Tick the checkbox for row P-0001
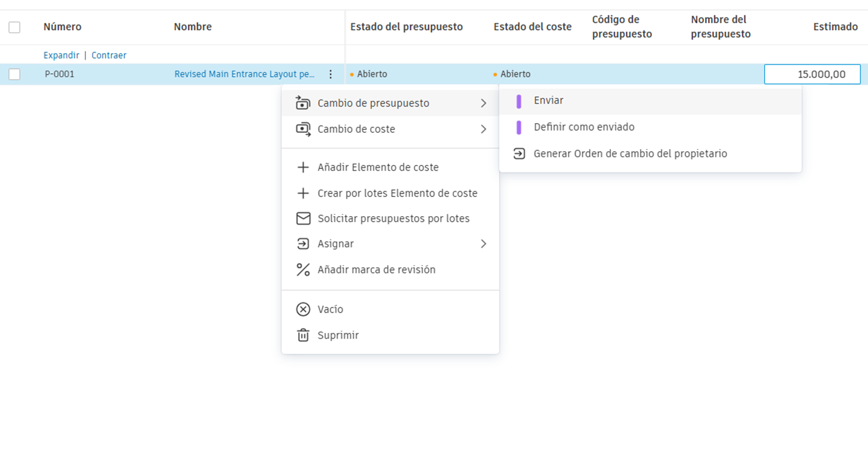 (14, 74)
